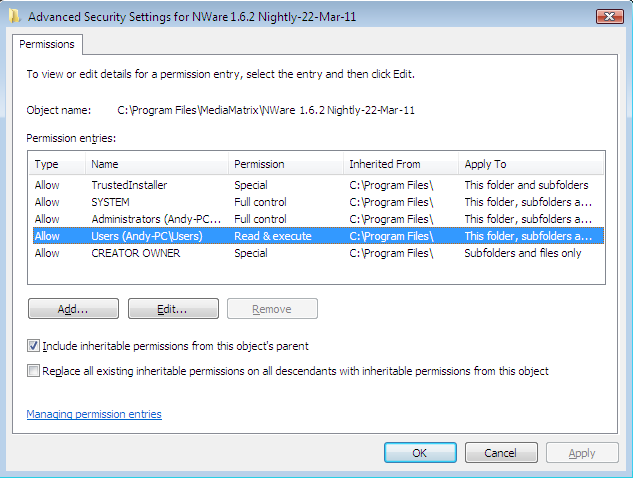Viewport: 633px width, 478px height.
Task: Select the CREATOR OWNER permission entry
Action: [x=318, y=253]
